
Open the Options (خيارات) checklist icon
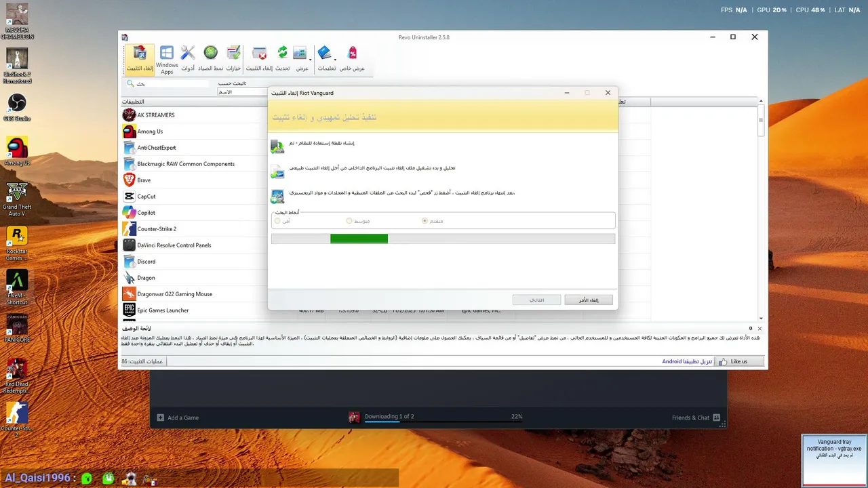pos(233,58)
